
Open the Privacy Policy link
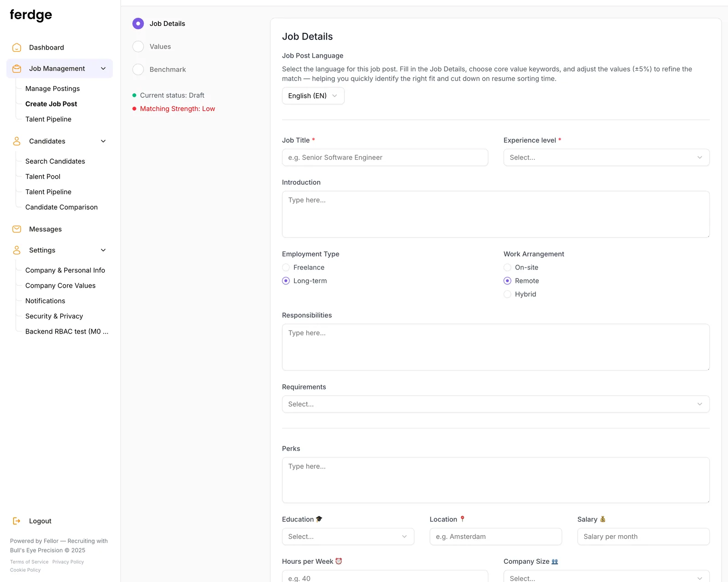pyautogui.click(x=68, y=562)
